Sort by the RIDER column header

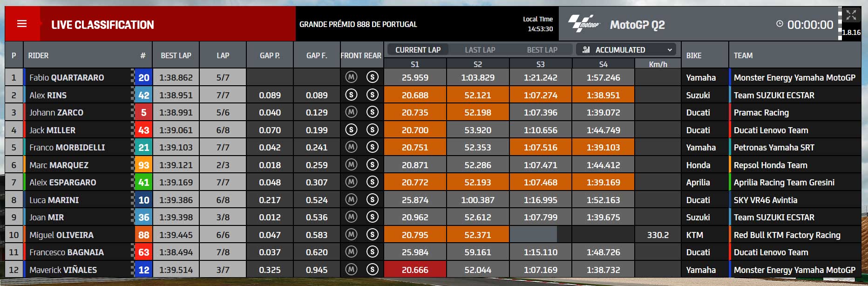[38, 55]
